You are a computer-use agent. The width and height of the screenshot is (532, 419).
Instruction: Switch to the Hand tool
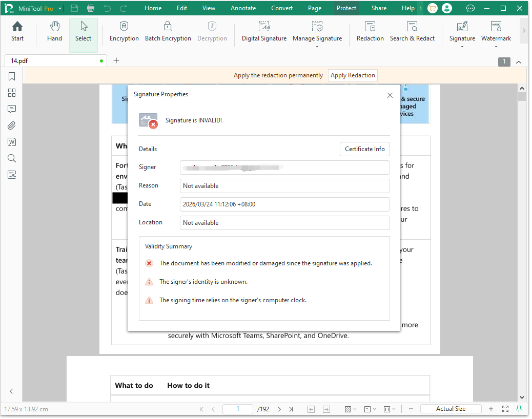[x=54, y=32]
